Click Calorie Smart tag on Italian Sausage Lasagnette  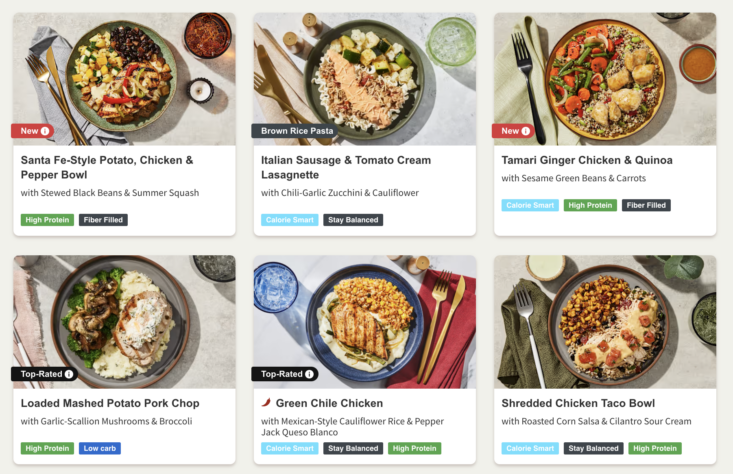pos(290,220)
